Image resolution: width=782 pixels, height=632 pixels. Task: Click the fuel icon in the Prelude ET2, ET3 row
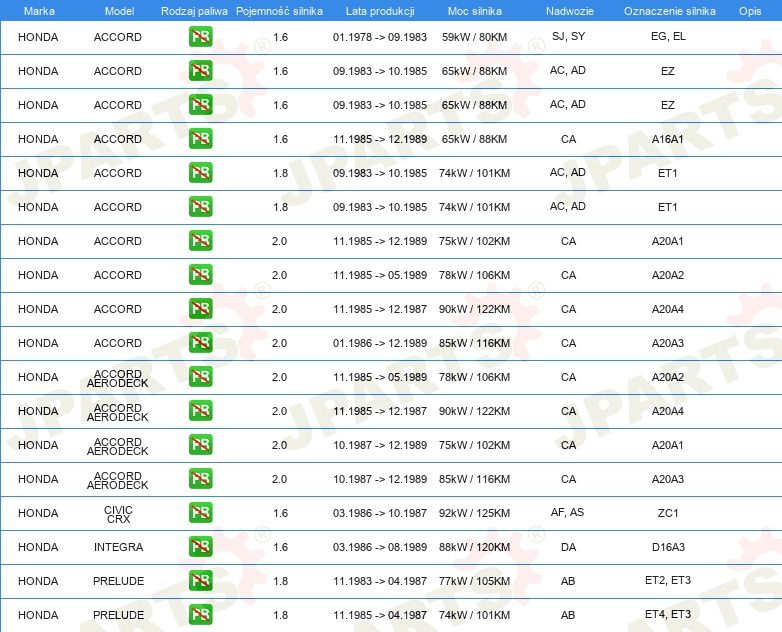click(x=200, y=580)
